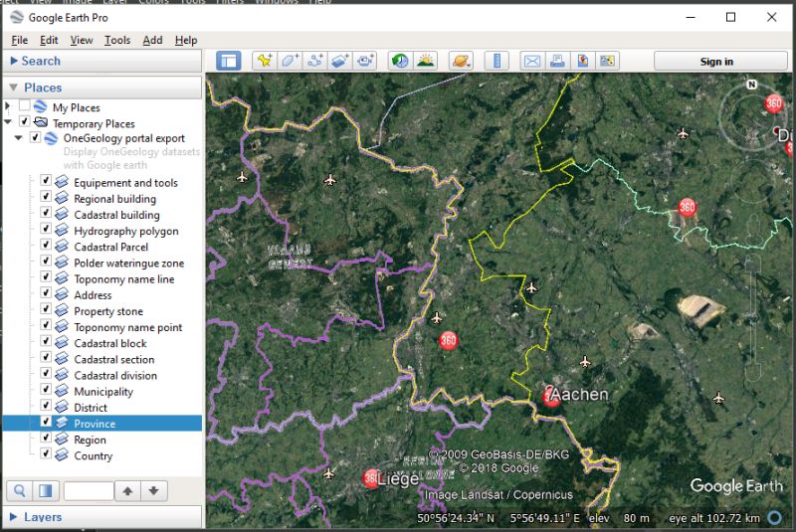Show historical imagery clock icon
The image size is (796, 532).
click(400, 61)
